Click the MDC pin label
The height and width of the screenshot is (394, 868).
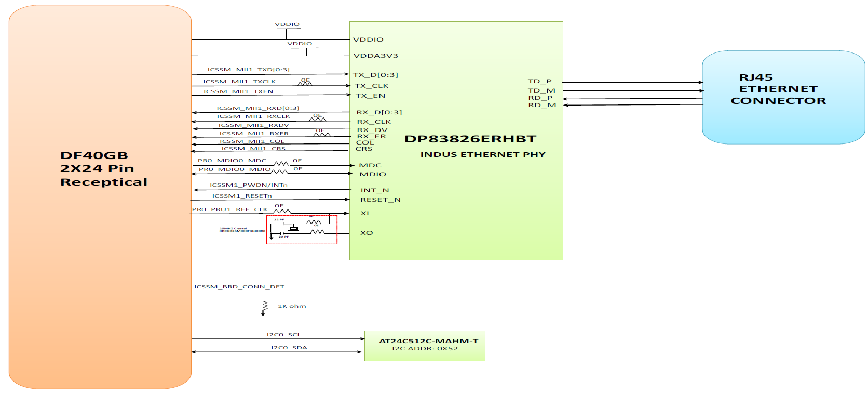pyautogui.click(x=370, y=165)
